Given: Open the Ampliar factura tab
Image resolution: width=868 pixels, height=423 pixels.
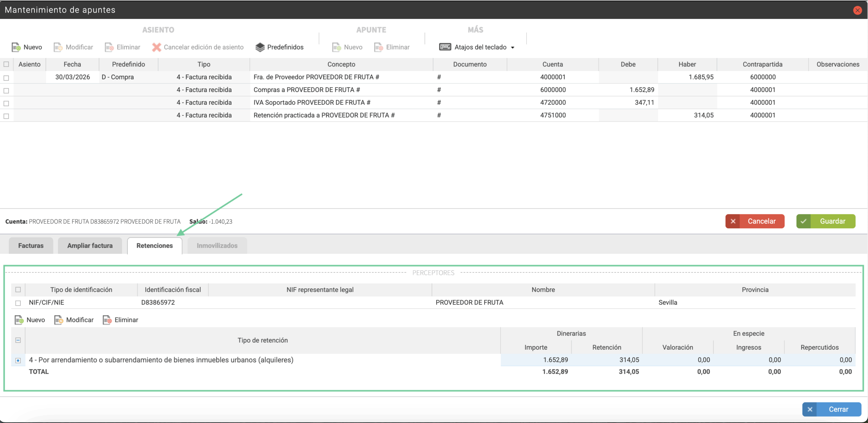Looking at the screenshot, I should [90, 246].
